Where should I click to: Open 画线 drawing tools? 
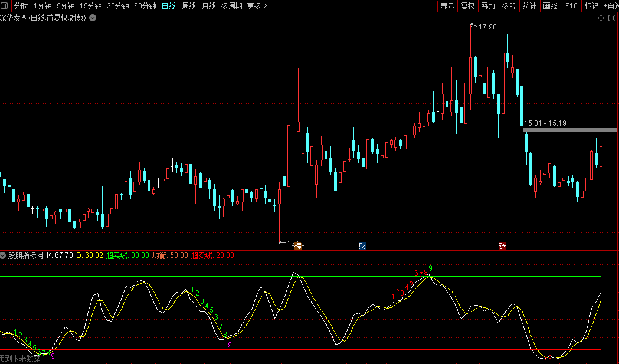click(x=550, y=6)
